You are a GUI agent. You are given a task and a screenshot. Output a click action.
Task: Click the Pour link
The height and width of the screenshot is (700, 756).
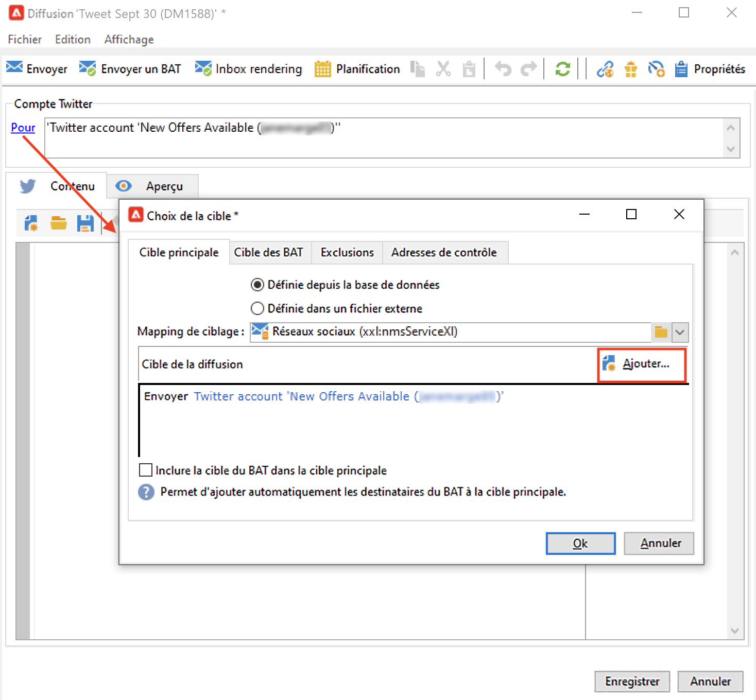click(23, 127)
